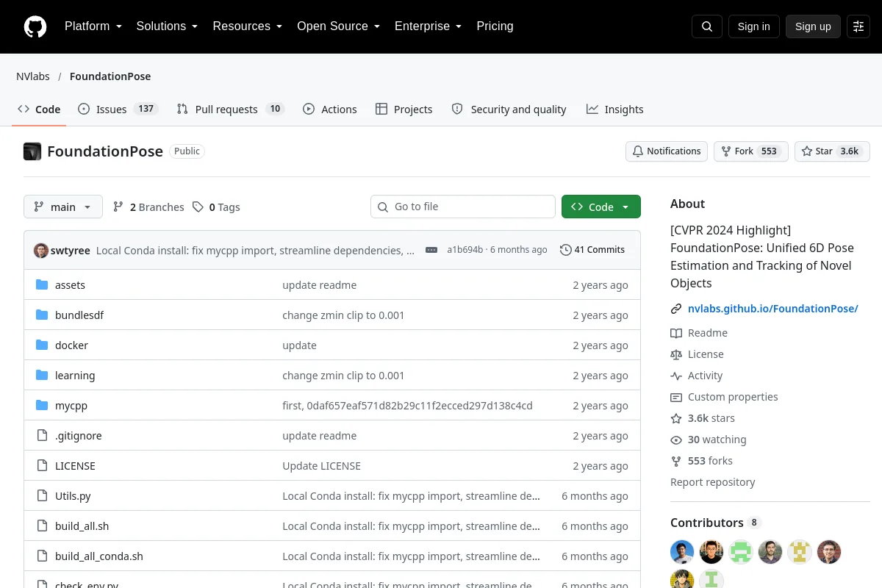
Task: Click the search magnifier icon in header
Action: pos(707,26)
